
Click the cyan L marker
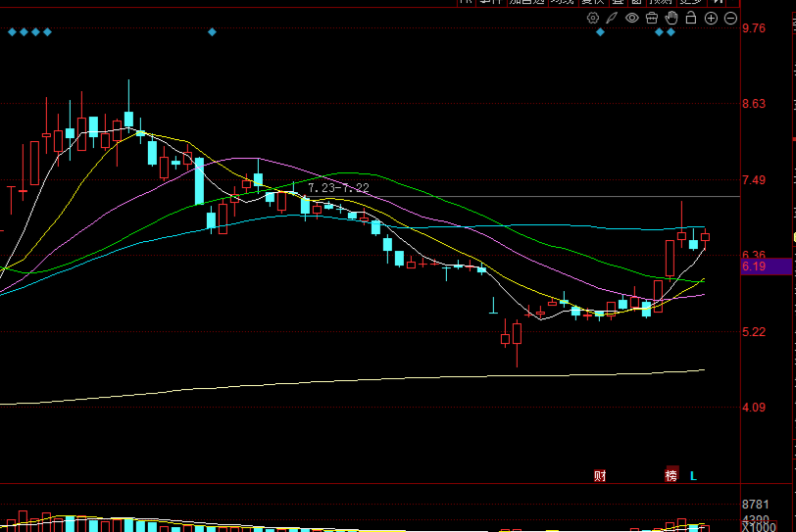pos(693,476)
